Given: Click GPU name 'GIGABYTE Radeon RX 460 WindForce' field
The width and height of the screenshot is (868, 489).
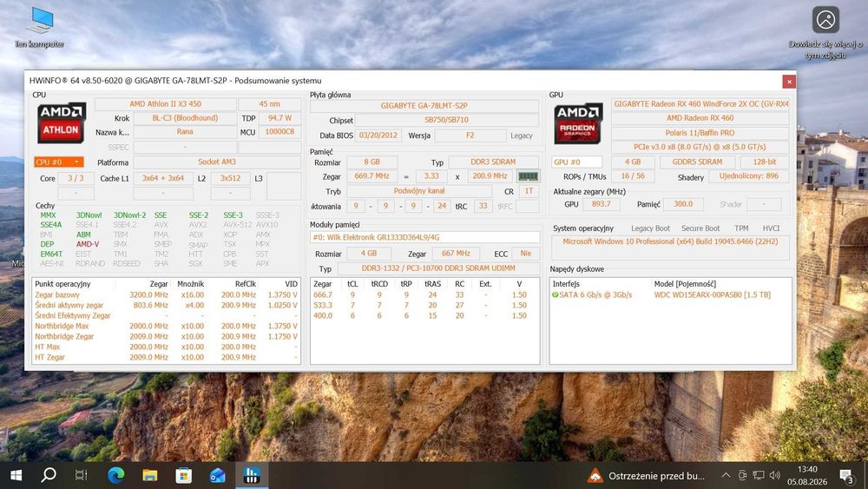Looking at the screenshot, I should point(700,103).
